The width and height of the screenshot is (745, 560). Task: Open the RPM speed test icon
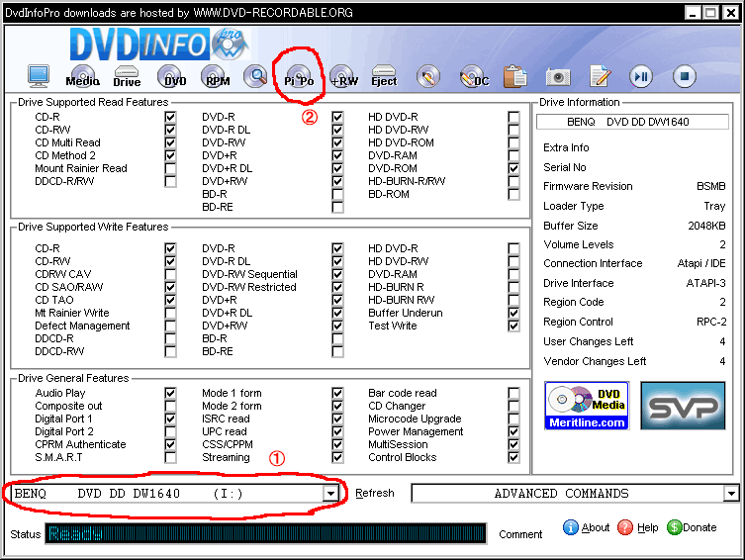coord(216,76)
